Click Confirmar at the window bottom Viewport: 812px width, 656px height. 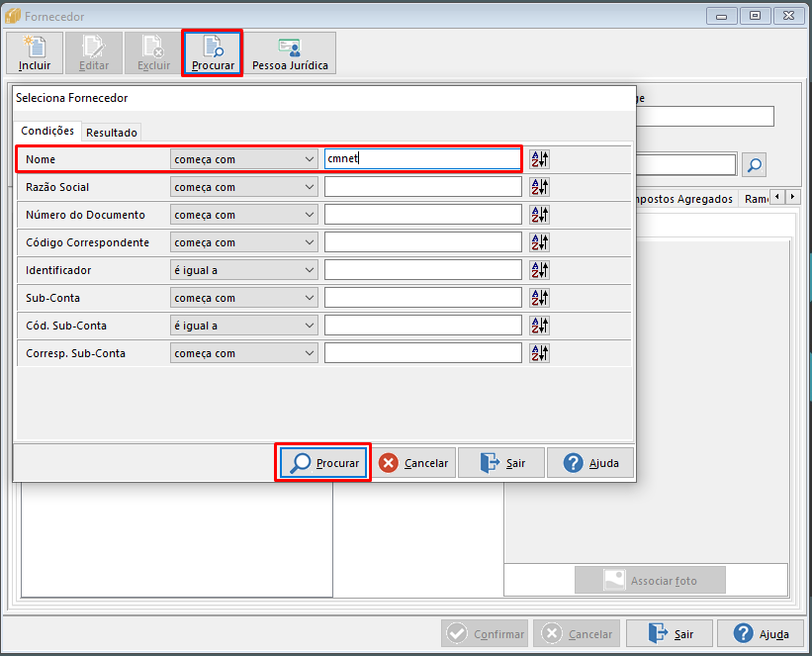tap(485, 633)
